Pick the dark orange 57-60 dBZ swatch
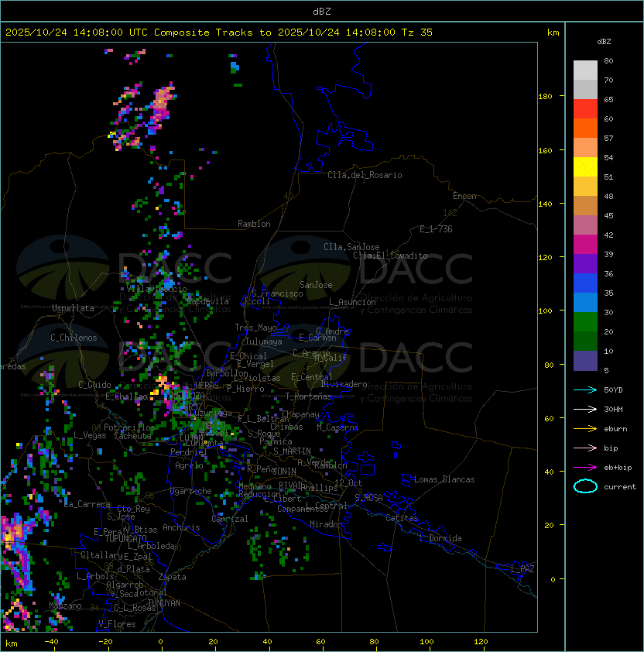 585,128
